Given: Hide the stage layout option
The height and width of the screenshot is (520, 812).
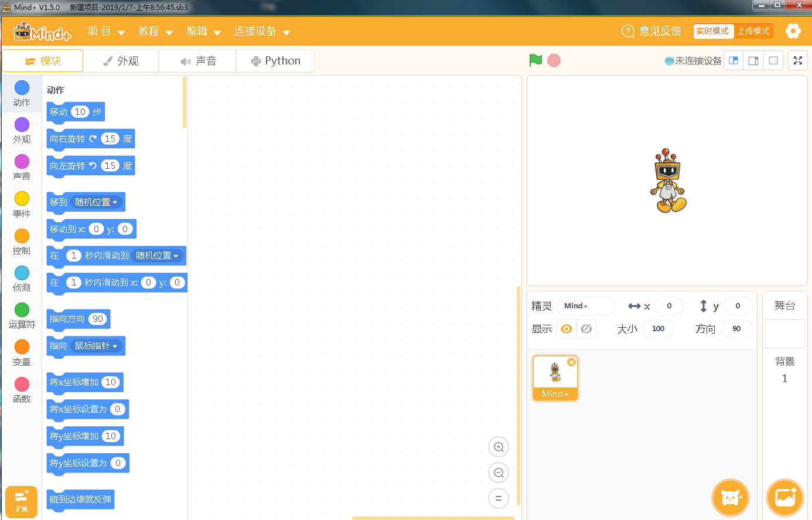Looking at the screenshot, I should coord(773,60).
